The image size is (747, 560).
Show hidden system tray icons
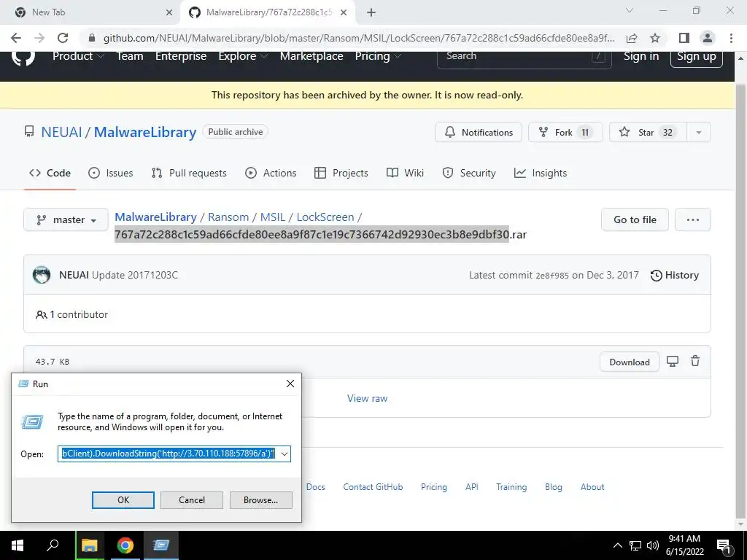point(617,545)
